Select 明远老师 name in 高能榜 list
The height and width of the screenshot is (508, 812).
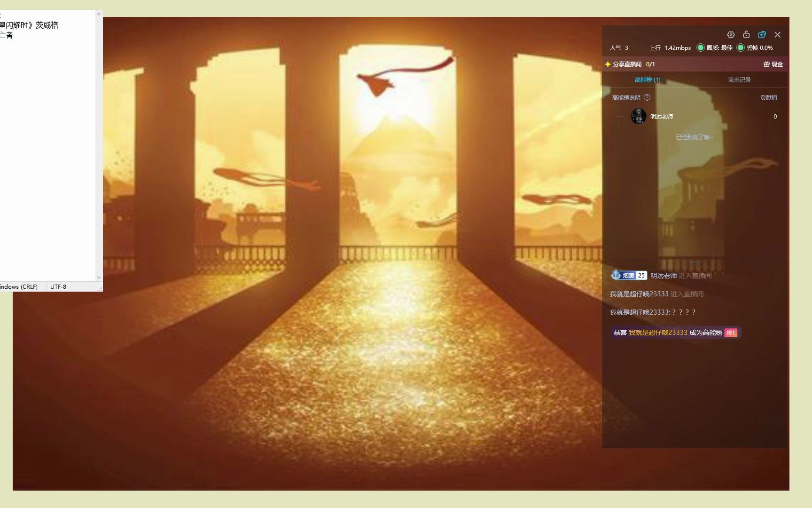tap(662, 117)
